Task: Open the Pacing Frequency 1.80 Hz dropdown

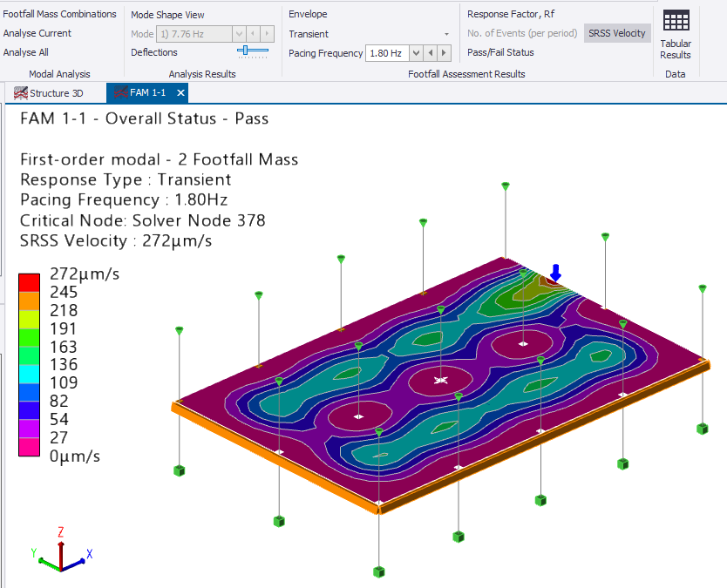Action: (x=415, y=53)
